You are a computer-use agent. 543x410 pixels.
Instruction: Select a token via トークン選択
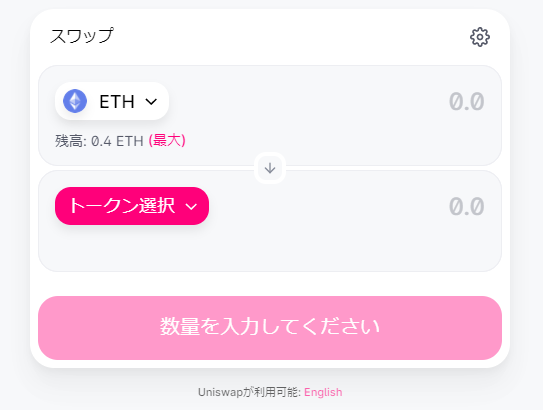click(x=132, y=206)
